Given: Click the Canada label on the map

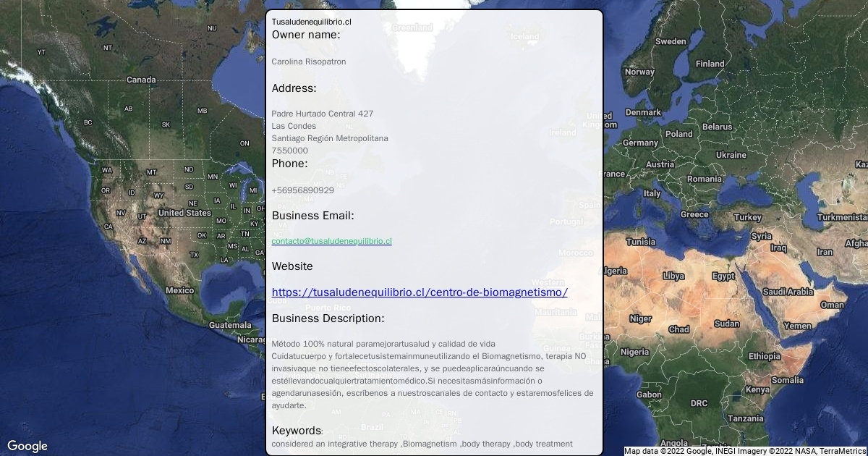Looking at the screenshot, I should pos(141,80).
